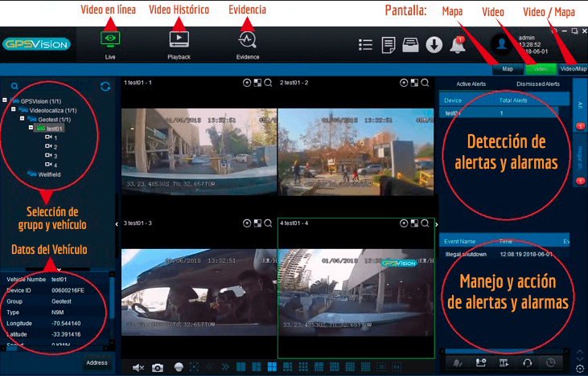Open the bulleted list icon in header
Viewport: 588px width, 376px height.
pos(365,45)
